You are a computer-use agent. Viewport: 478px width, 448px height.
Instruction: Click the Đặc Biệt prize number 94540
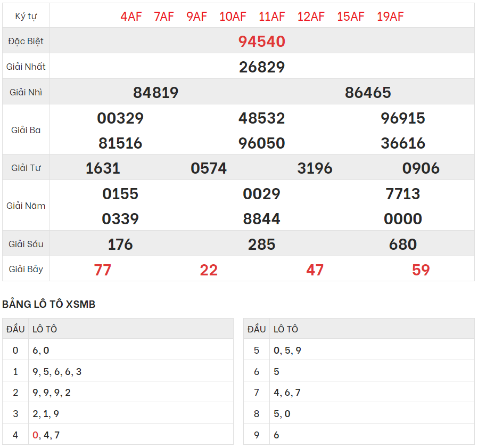262,42
